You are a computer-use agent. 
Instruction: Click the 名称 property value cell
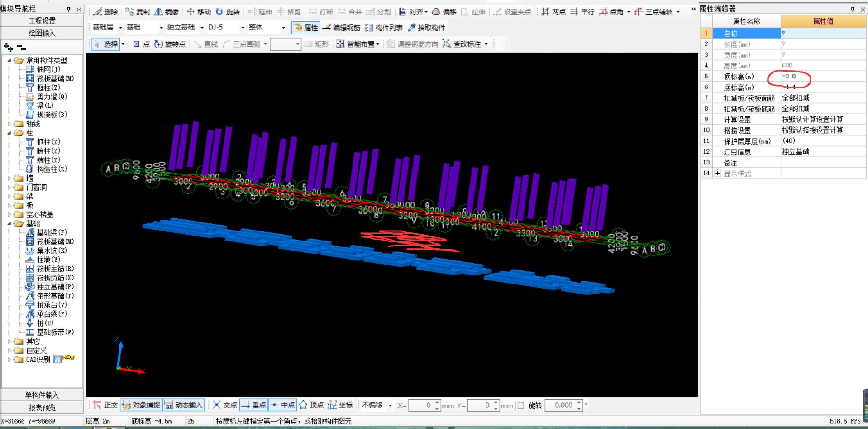click(823, 33)
